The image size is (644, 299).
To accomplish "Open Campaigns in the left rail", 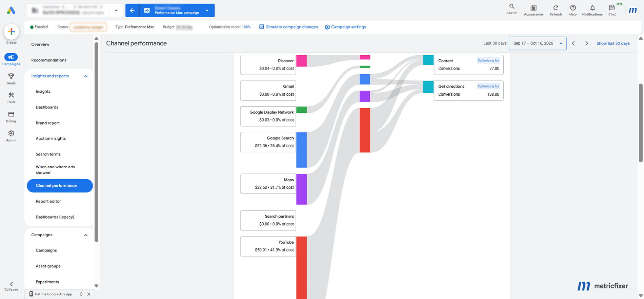I will click(11, 59).
